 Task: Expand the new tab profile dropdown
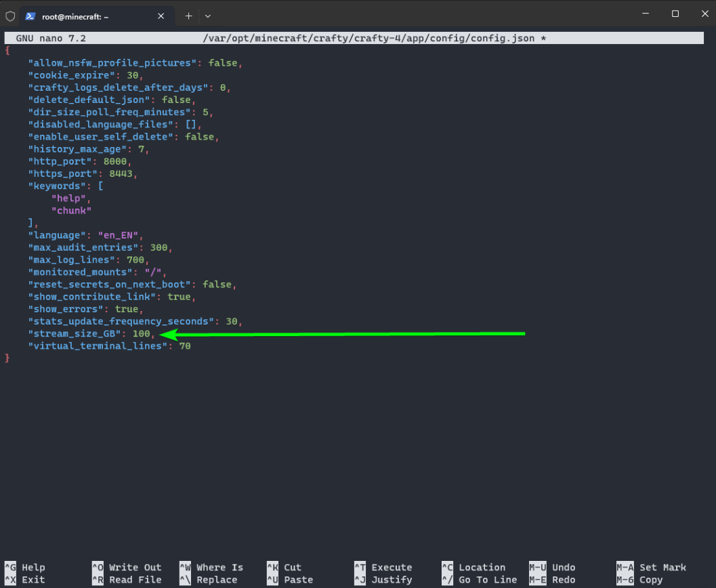click(208, 15)
